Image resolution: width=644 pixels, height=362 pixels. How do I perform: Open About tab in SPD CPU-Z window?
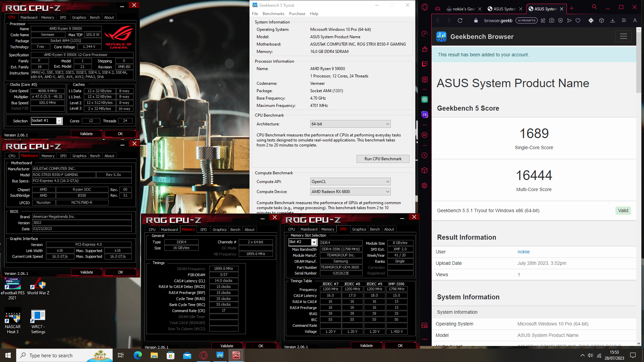pos(389,229)
